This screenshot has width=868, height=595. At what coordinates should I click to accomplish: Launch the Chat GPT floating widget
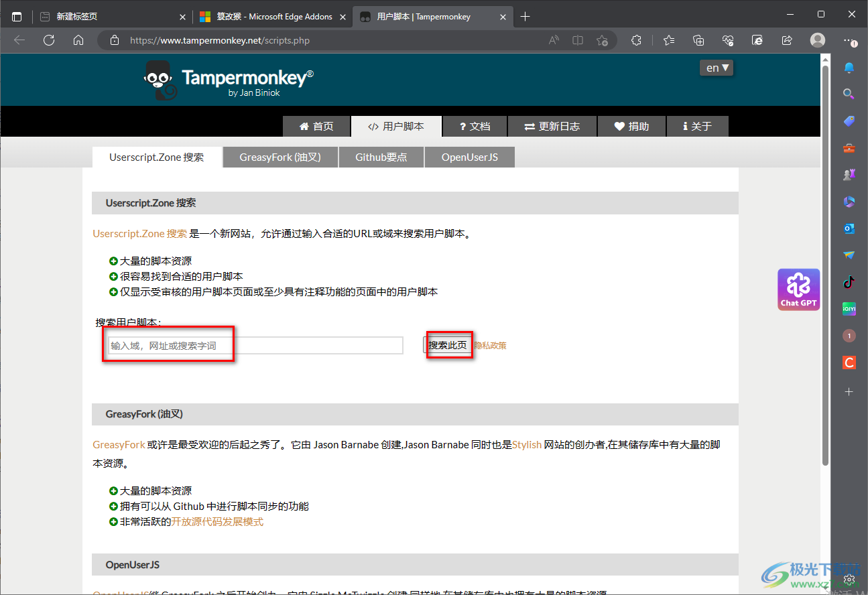point(799,289)
